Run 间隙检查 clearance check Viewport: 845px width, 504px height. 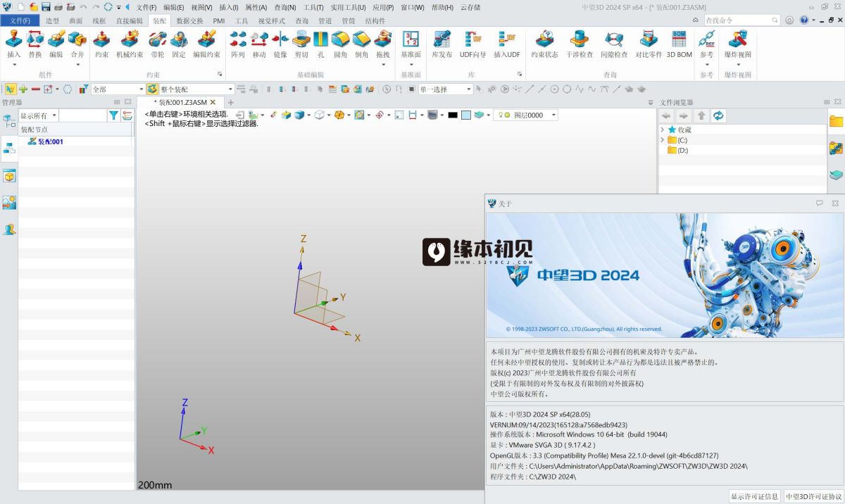(614, 39)
